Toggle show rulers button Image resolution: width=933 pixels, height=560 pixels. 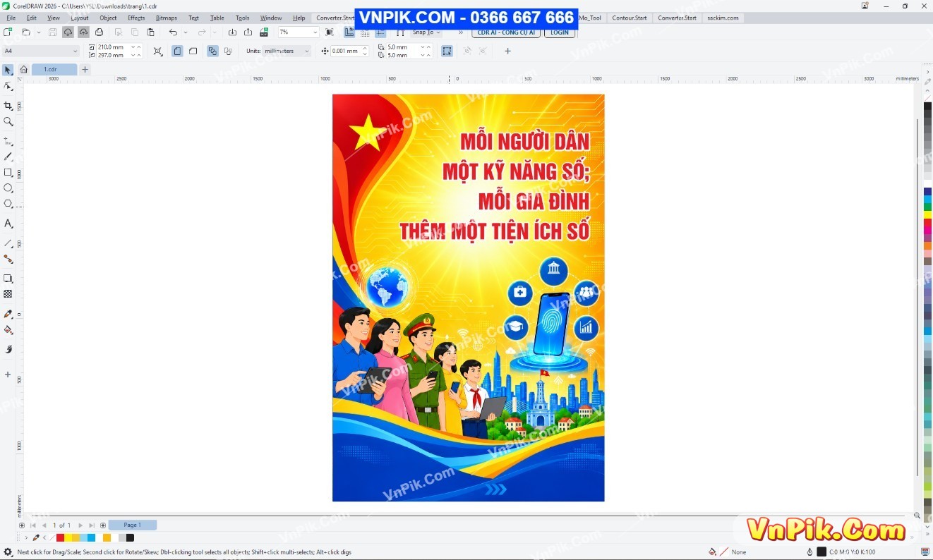point(349,32)
